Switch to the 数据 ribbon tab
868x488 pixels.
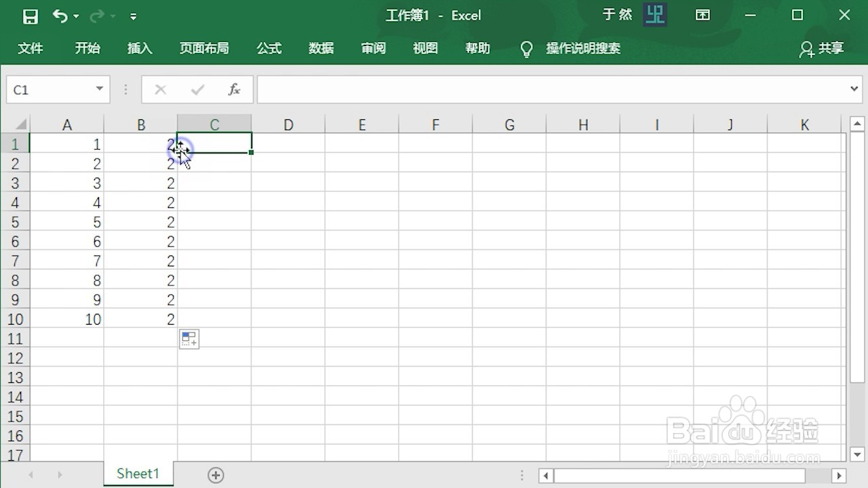click(x=321, y=48)
